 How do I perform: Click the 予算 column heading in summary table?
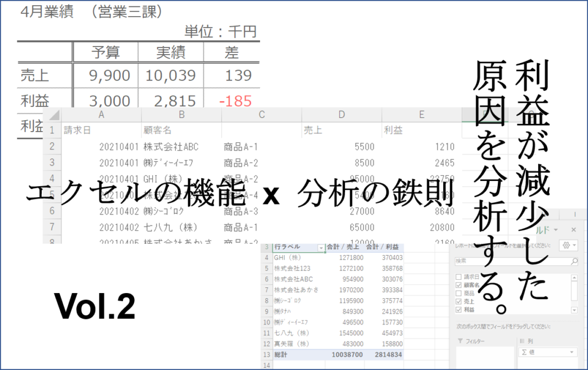pyautogui.click(x=106, y=52)
